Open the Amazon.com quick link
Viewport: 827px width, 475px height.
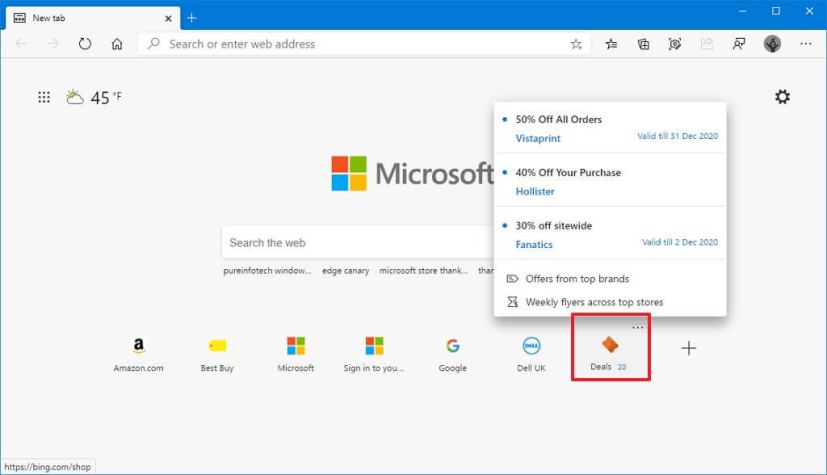click(138, 354)
